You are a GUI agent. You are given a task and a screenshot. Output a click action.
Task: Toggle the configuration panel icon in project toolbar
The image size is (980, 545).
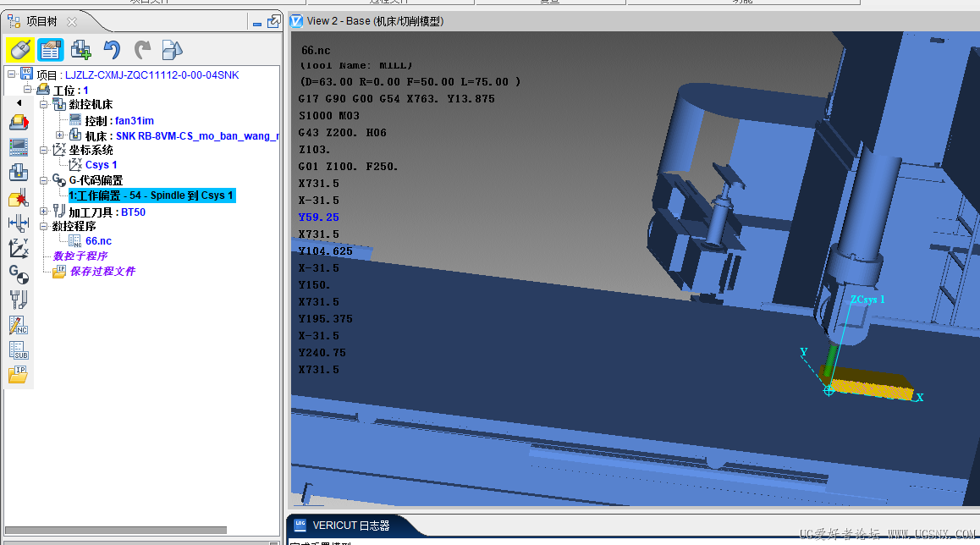click(x=51, y=49)
